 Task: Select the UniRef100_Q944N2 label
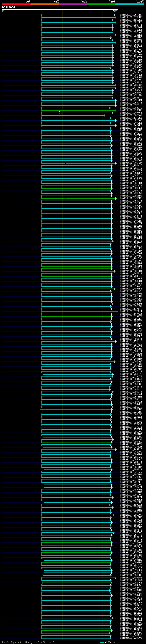click(131, 77)
